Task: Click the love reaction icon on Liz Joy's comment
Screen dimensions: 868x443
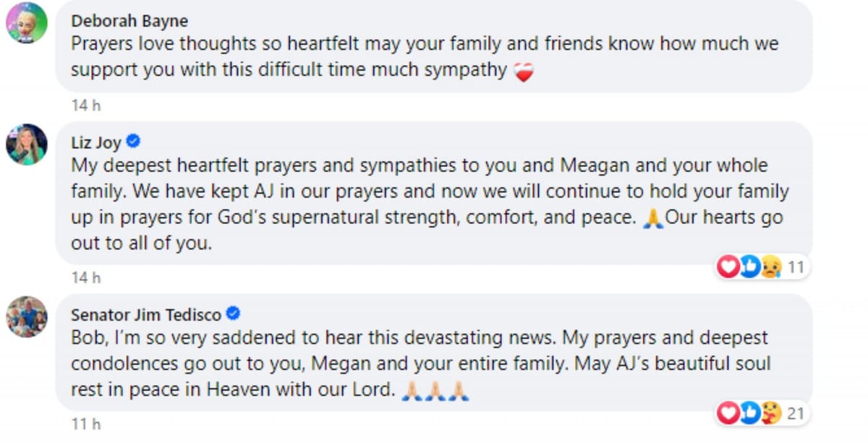Action: (728, 267)
